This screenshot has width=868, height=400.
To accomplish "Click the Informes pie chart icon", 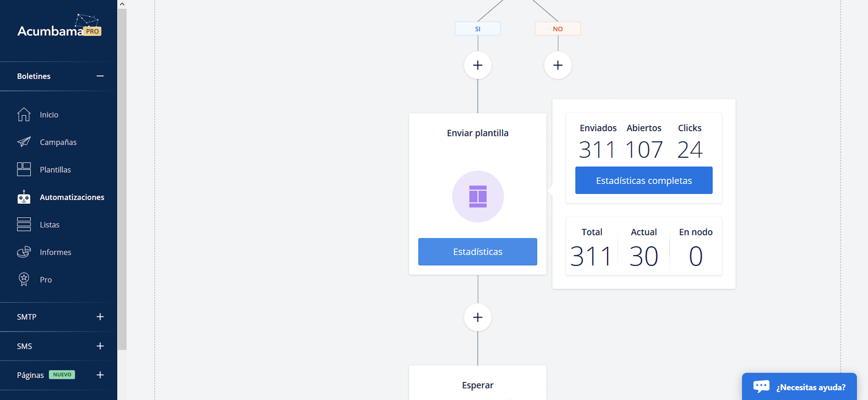I will point(23,252).
